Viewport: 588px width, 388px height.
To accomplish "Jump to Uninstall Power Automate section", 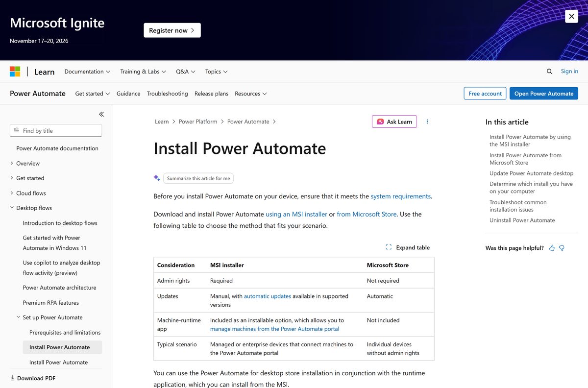I will (x=522, y=220).
